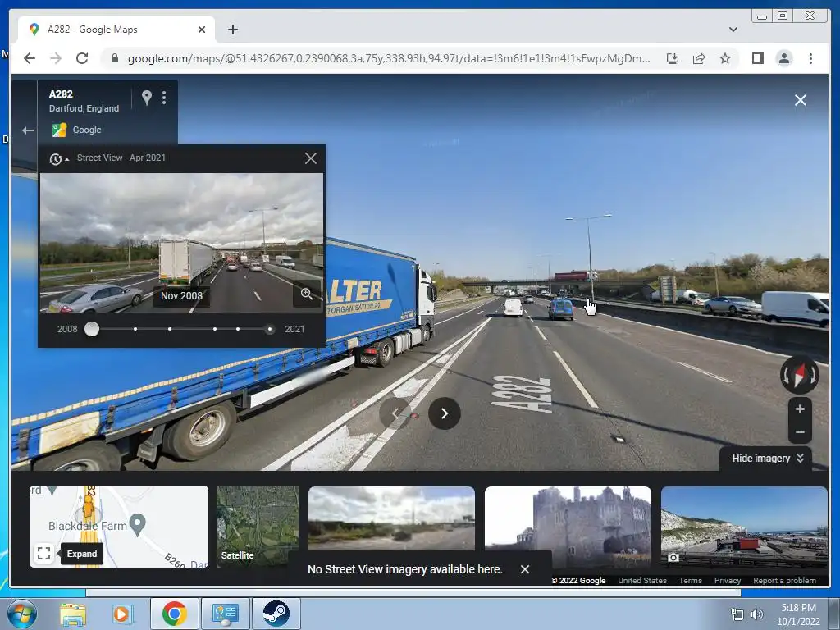Open the Privacy link
Screen dimensions: 840x630
(727, 580)
